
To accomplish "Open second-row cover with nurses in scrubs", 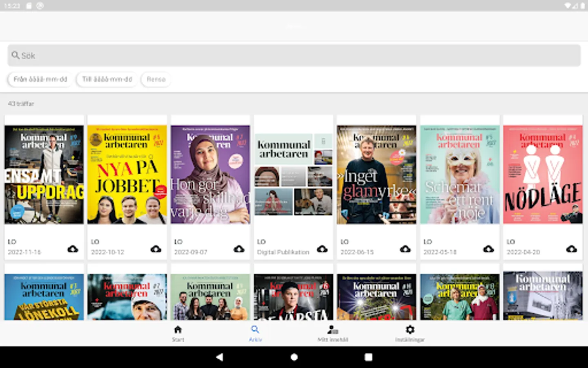I will [460, 297].
